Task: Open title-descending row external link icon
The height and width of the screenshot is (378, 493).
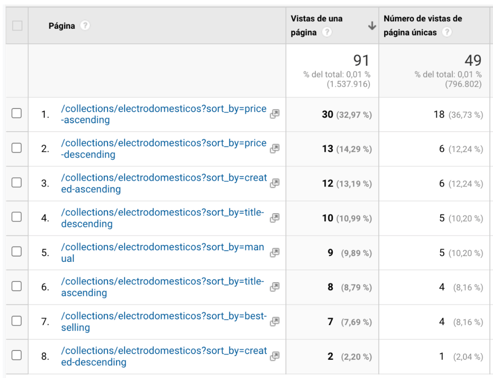Action: 275,218
